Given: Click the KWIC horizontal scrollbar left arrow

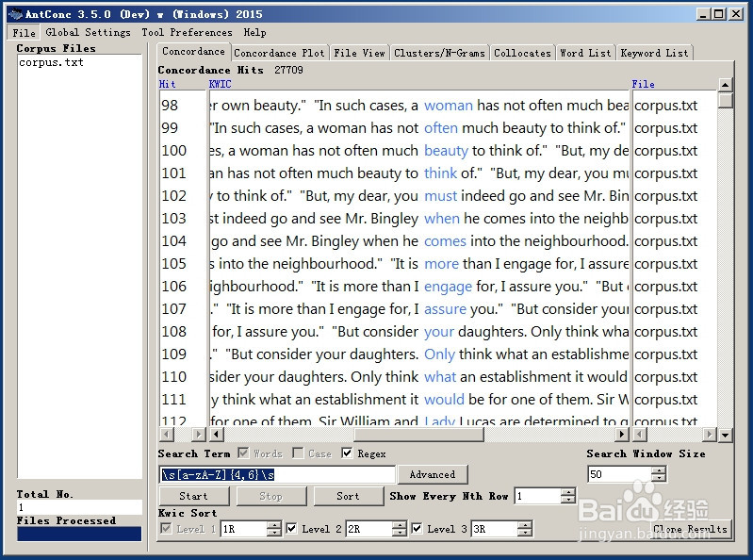Looking at the screenshot, I should pos(217,435).
